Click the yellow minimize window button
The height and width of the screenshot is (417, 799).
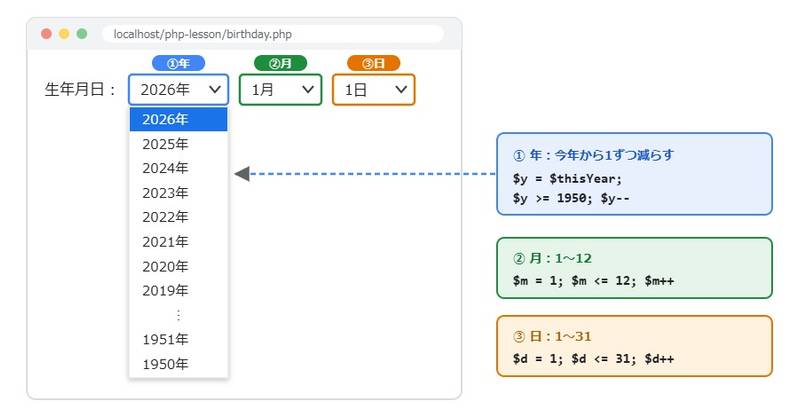[x=64, y=34]
